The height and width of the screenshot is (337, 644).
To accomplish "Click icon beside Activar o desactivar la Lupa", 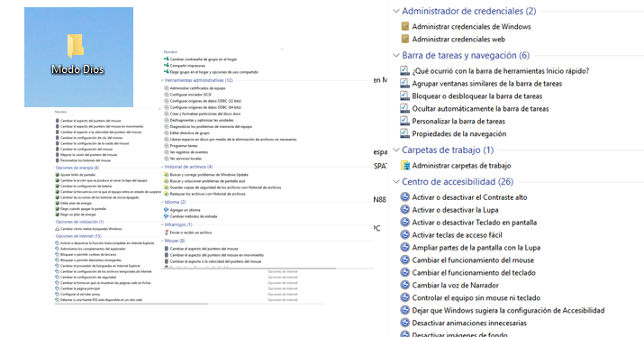I will click(405, 210).
